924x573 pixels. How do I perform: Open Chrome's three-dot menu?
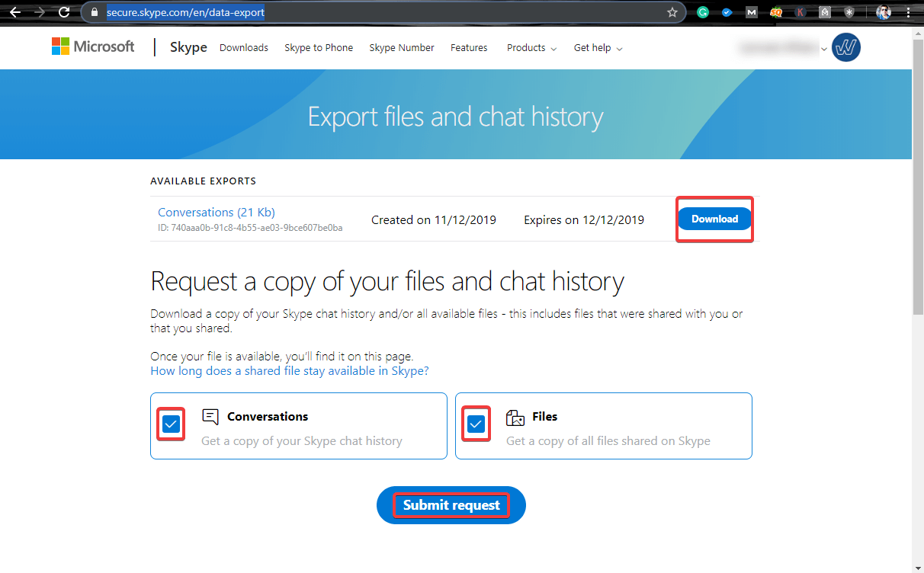pos(910,12)
